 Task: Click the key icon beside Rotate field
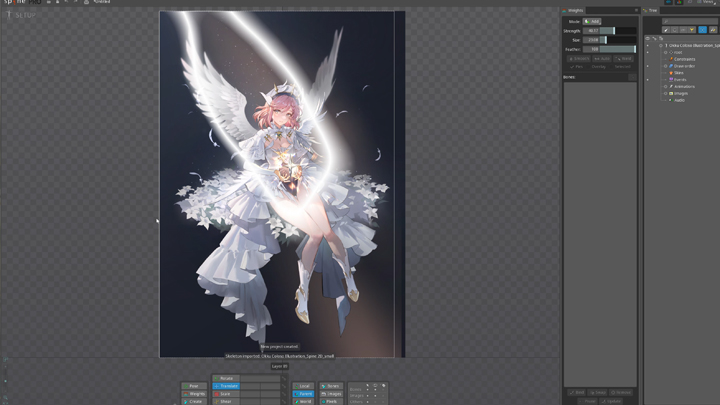(284, 378)
